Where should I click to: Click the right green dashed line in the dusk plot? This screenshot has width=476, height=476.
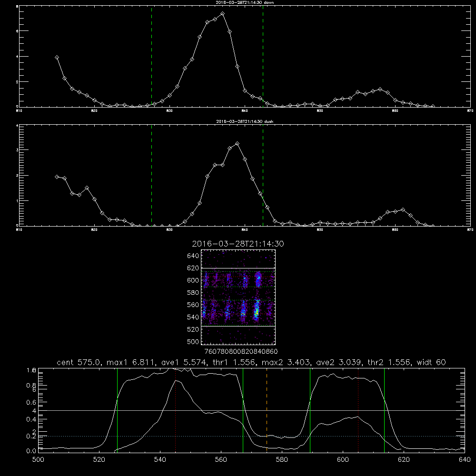[263, 175]
